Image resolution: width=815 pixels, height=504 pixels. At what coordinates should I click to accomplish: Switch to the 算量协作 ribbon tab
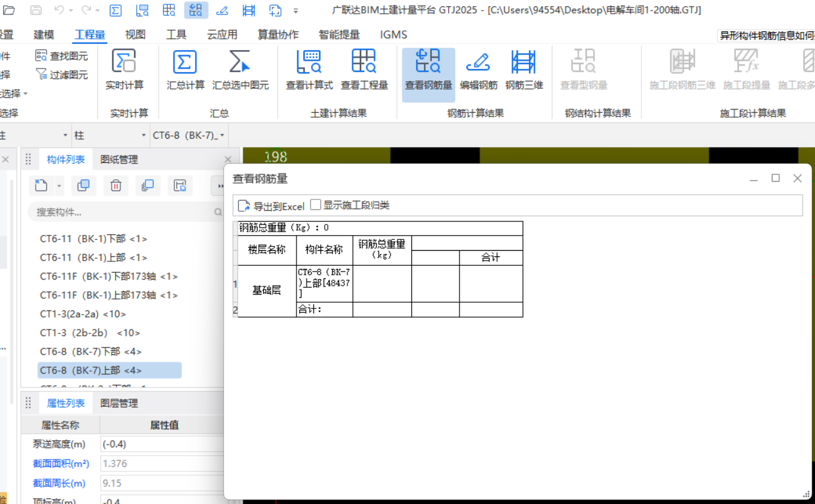(278, 35)
